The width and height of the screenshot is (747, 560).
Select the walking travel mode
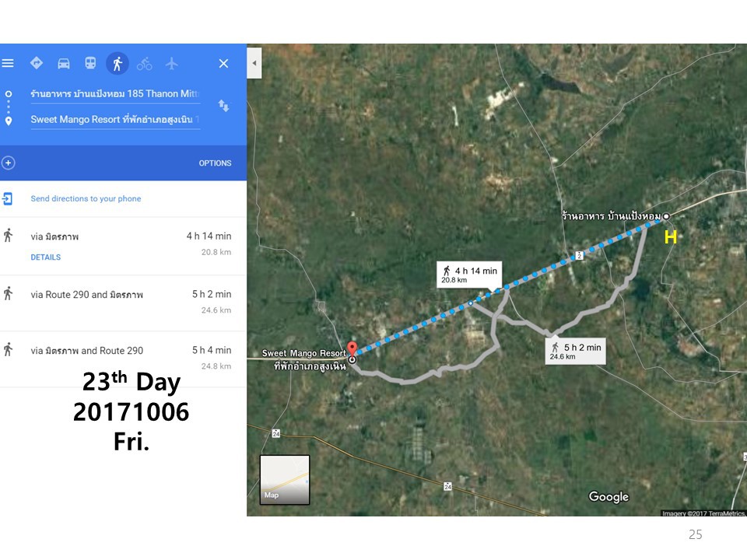[x=117, y=64]
